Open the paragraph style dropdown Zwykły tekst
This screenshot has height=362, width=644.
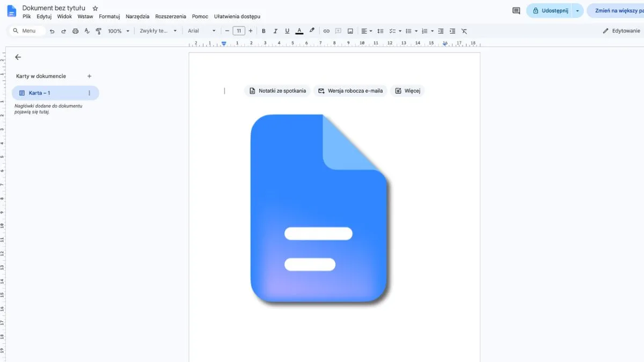(x=158, y=31)
